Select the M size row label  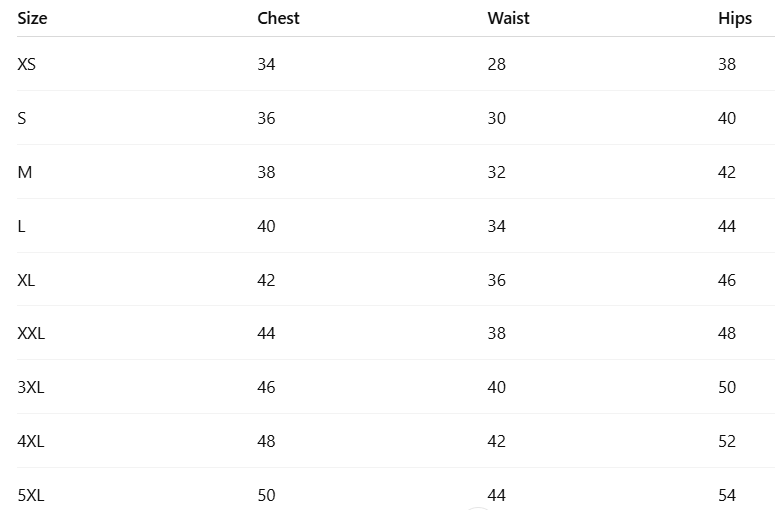25,172
